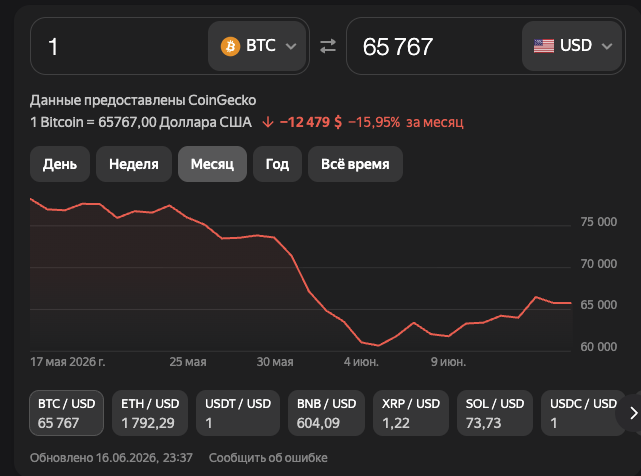The height and width of the screenshot is (476, 641).
Task: Select the ETH / USD pair
Action: click(x=150, y=413)
